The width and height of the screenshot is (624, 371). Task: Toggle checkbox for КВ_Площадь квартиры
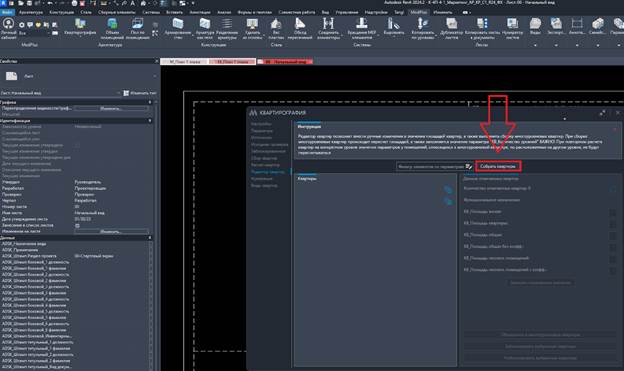tap(612, 224)
